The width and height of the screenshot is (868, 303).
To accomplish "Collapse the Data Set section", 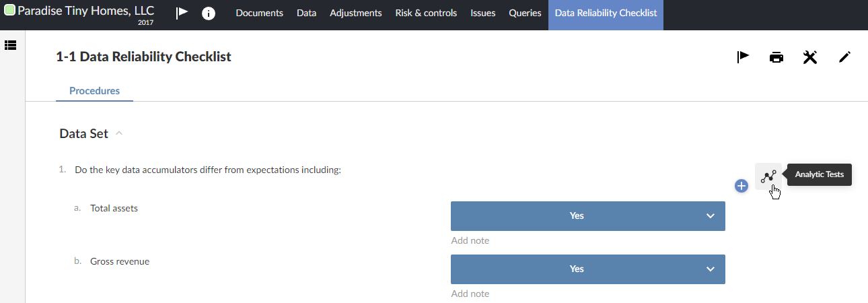I will pos(119,133).
